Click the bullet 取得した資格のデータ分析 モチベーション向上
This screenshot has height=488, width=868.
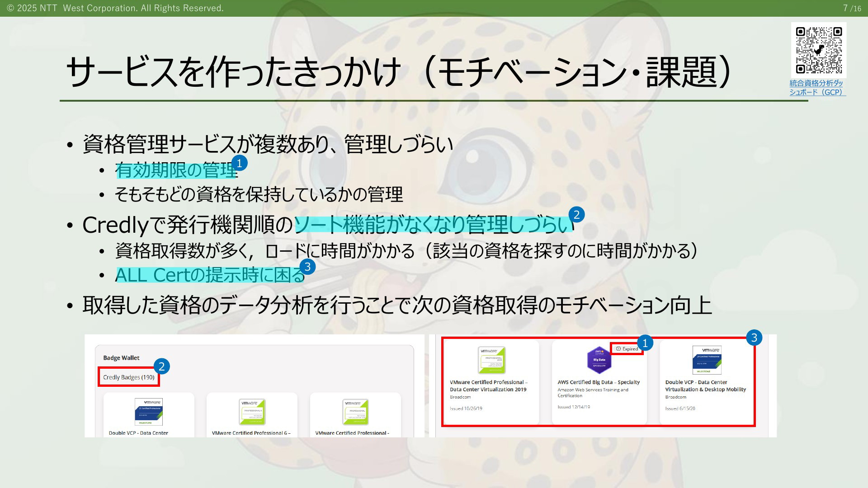click(397, 305)
